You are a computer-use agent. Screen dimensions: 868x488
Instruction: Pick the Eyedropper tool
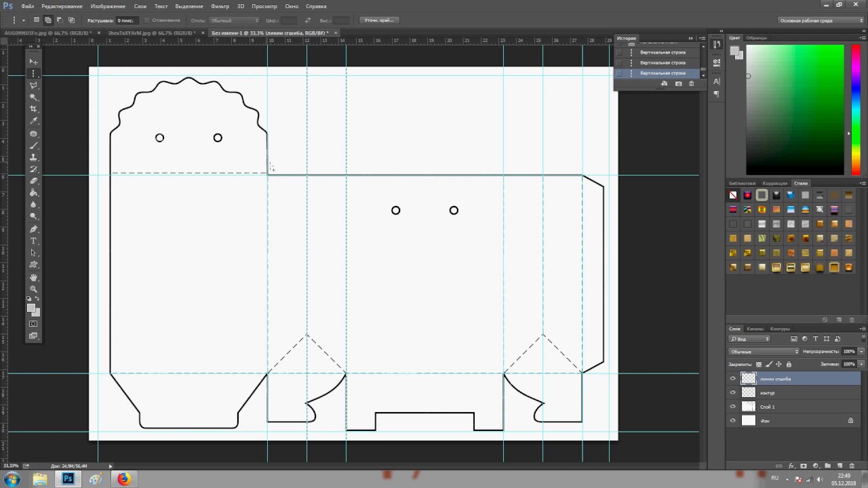[33, 121]
